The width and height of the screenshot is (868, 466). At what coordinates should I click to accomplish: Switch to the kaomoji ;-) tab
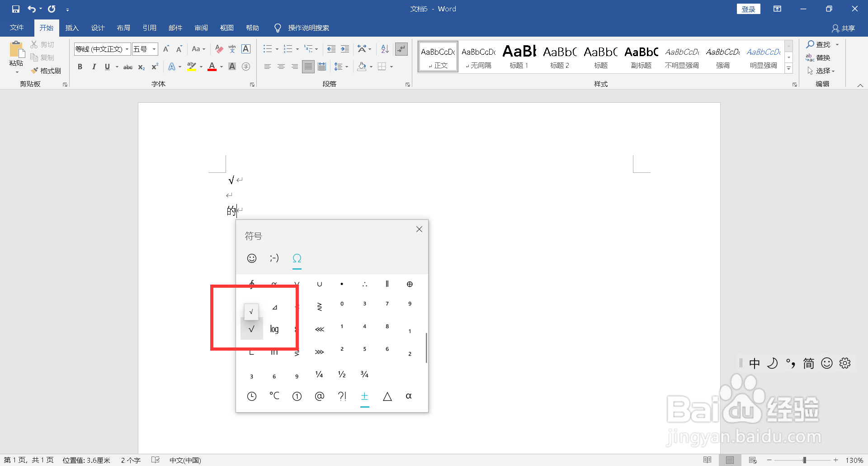coord(274,258)
